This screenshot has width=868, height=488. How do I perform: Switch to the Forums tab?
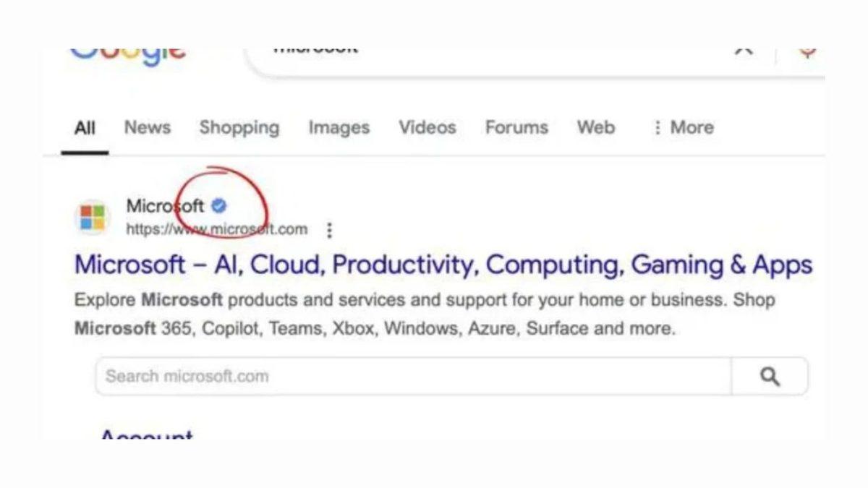click(x=516, y=127)
